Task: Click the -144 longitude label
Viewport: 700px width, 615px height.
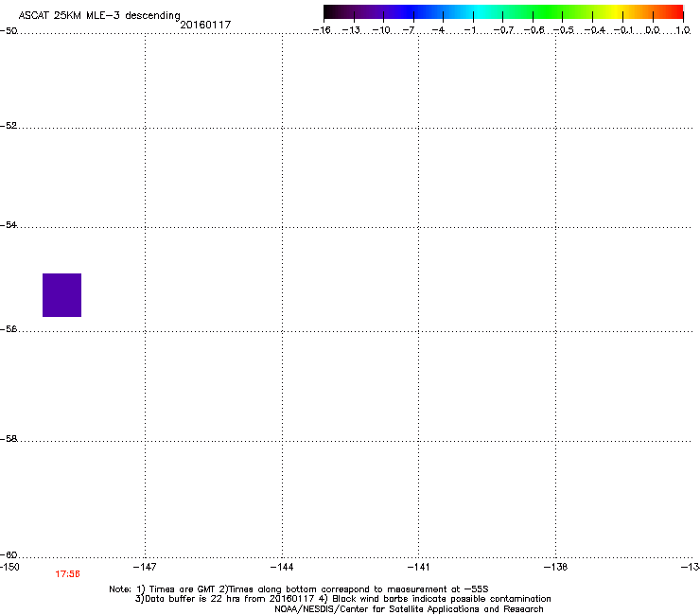Action: 282,567
